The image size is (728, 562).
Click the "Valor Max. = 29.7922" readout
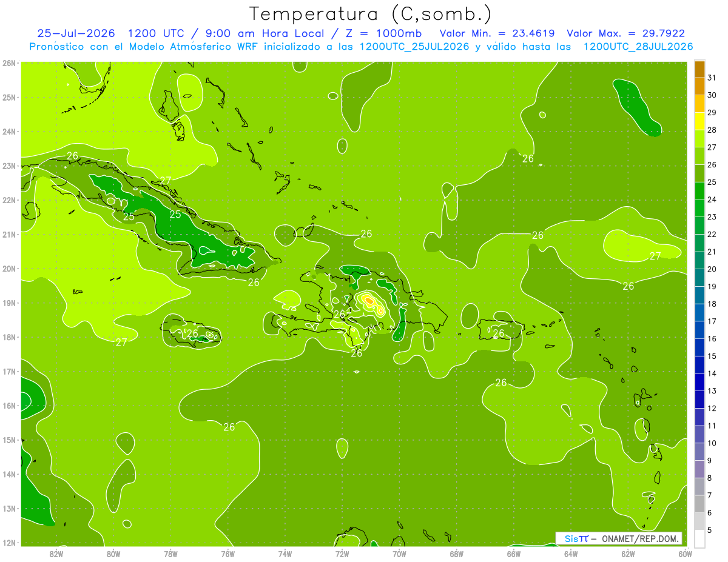coord(625,33)
